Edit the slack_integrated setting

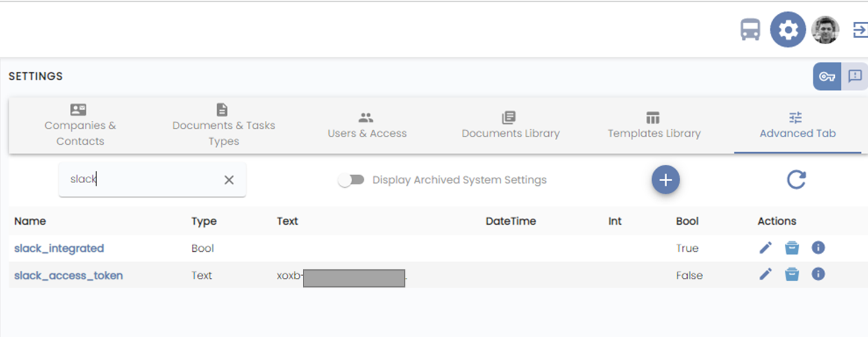(765, 248)
